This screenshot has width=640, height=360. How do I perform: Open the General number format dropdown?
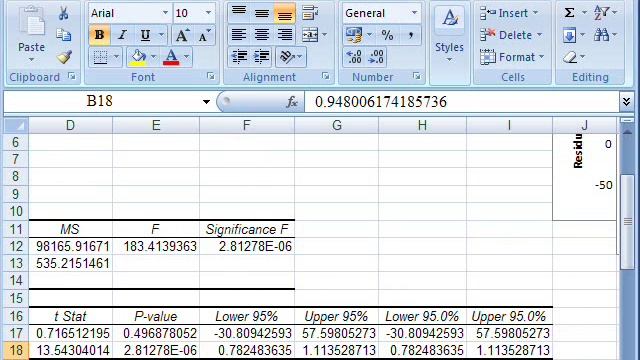tap(414, 13)
